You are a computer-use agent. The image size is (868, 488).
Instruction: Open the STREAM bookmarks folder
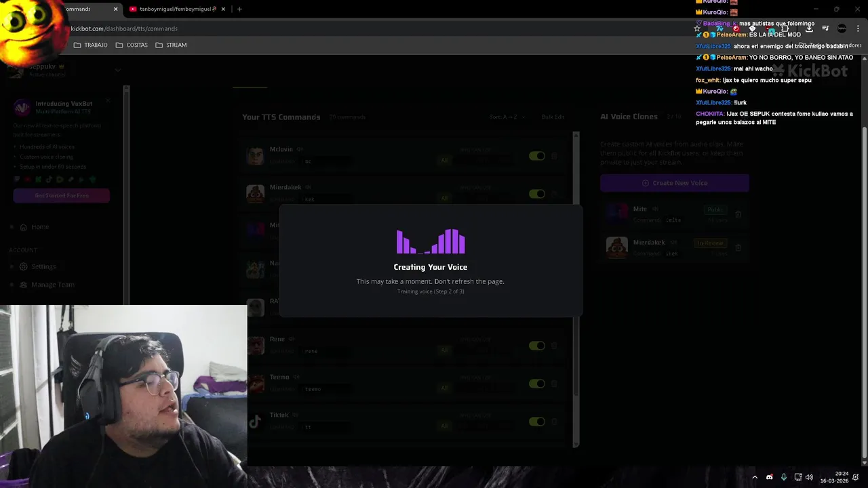[171, 45]
